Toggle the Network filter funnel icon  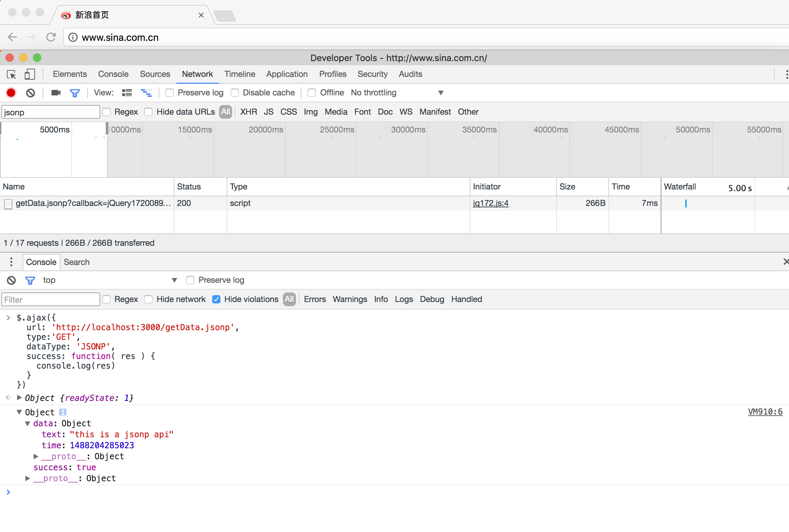coord(75,93)
